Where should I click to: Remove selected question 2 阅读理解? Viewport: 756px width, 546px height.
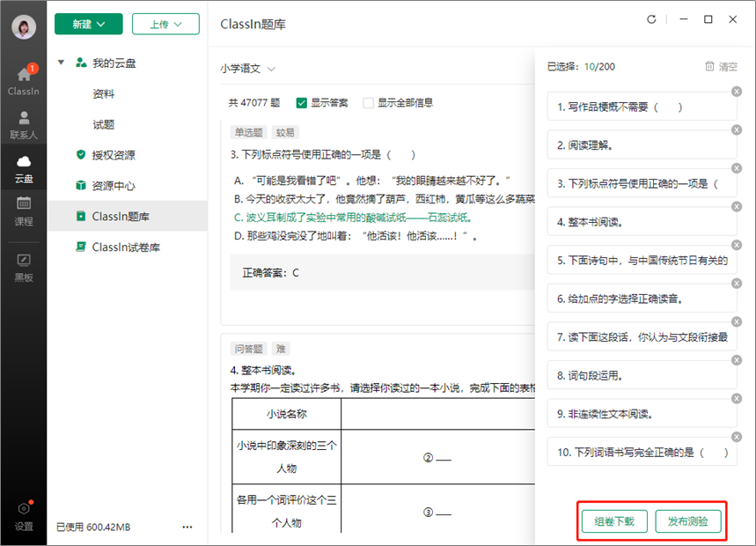737,129
